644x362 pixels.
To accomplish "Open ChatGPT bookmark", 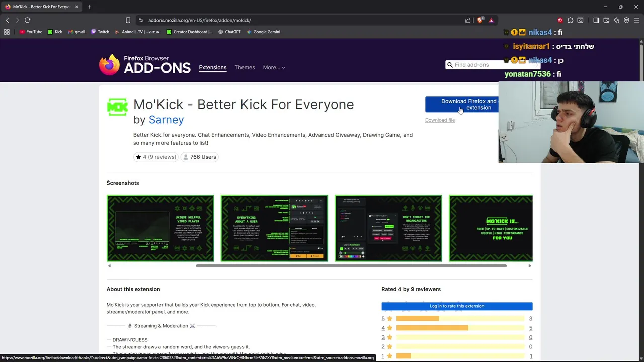I will point(229,32).
